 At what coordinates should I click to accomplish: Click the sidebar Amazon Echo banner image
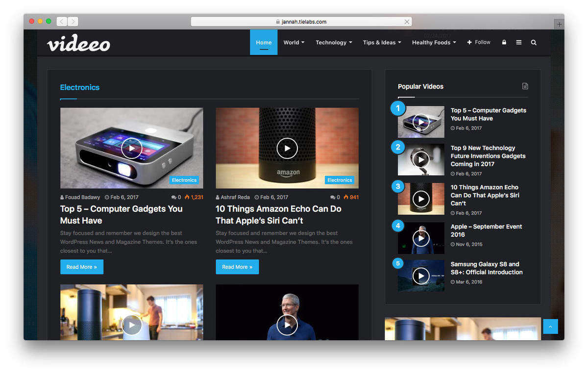coord(463,329)
